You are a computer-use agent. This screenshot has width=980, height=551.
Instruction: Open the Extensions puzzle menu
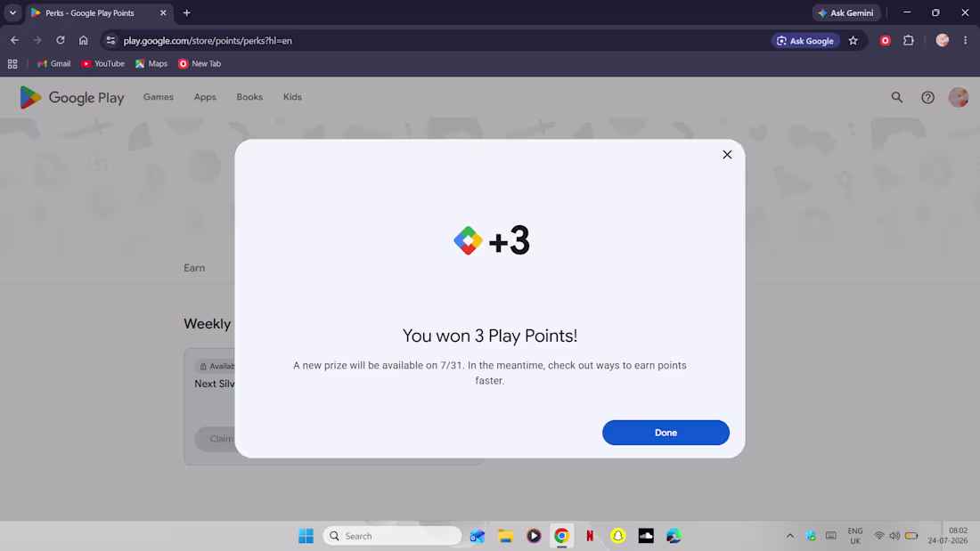tap(909, 41)
